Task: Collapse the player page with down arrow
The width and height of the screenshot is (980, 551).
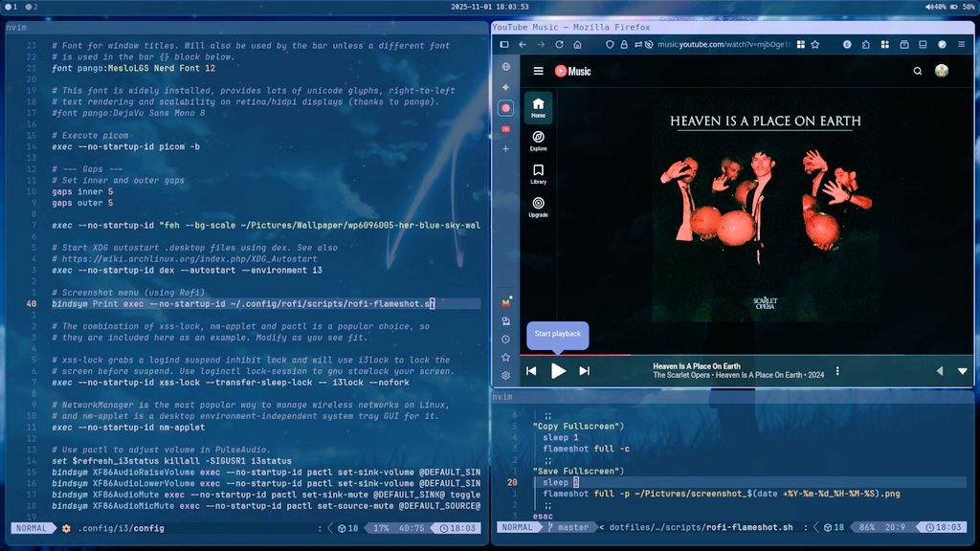Action: (x=963, y=371)
